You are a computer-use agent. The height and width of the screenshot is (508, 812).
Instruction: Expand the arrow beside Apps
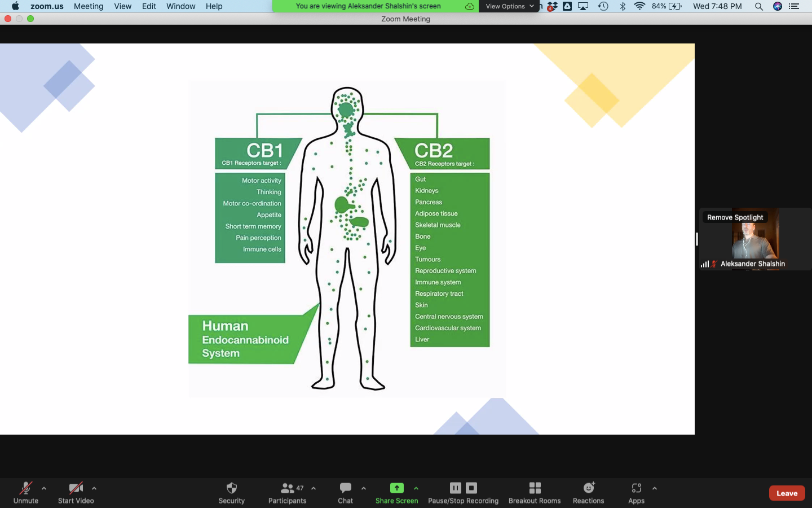tap(655, 488)
